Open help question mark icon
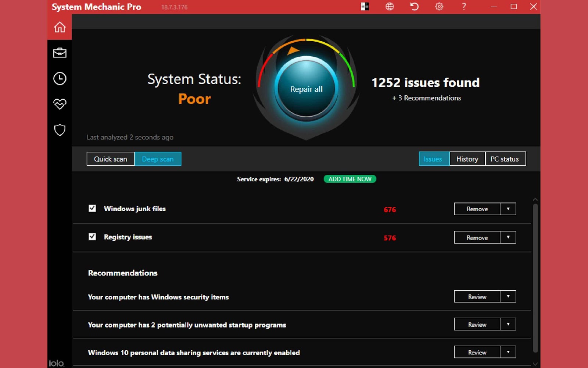 pyautogui.click(x=464, y=7)
